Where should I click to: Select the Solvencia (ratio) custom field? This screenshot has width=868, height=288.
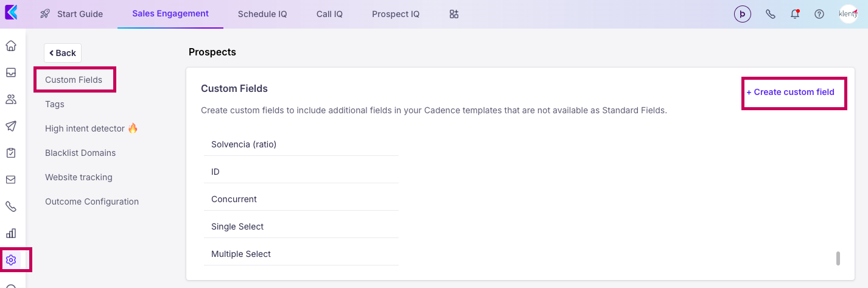pos(243,144)
